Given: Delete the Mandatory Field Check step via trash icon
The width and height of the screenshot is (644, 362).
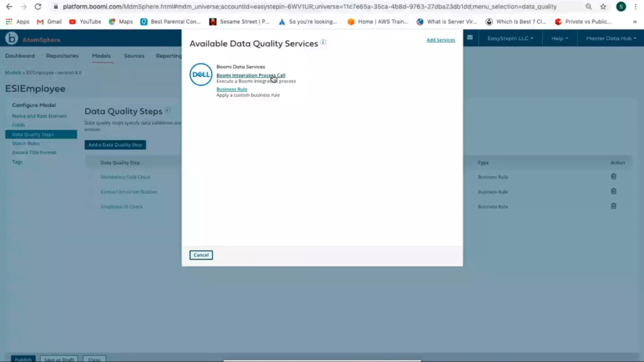Looking at the screenshot, I should 613,177.
